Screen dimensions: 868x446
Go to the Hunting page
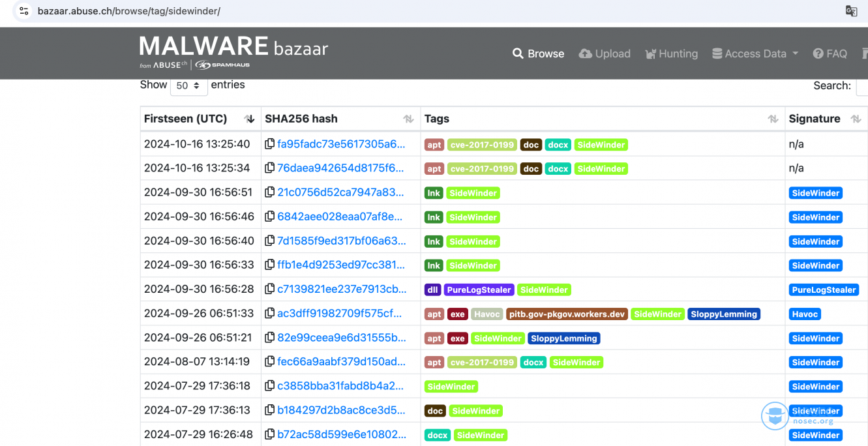coord(671,53)
